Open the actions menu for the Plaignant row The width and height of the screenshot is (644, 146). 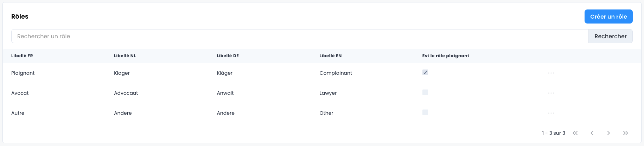[x=551, y=73]
